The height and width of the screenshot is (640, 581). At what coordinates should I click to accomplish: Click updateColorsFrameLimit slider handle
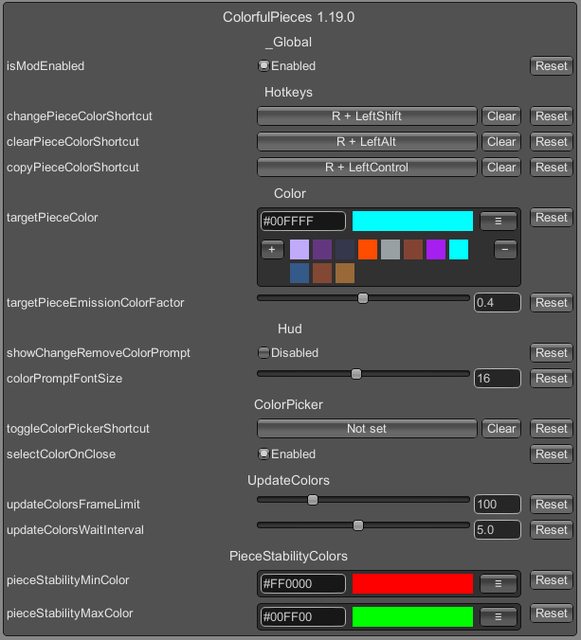pyautogui.click(x=313, y=500)
